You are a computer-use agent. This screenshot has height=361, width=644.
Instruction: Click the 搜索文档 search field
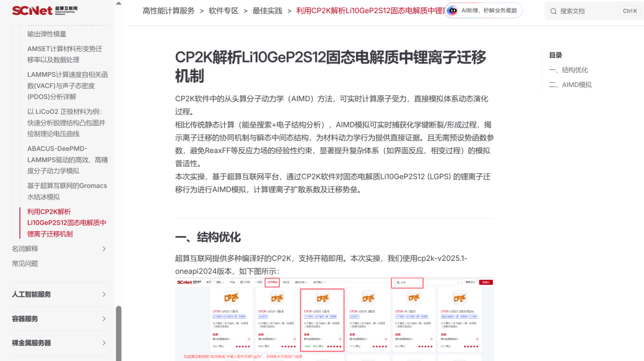pyautogui.click(x=587, y=11)
